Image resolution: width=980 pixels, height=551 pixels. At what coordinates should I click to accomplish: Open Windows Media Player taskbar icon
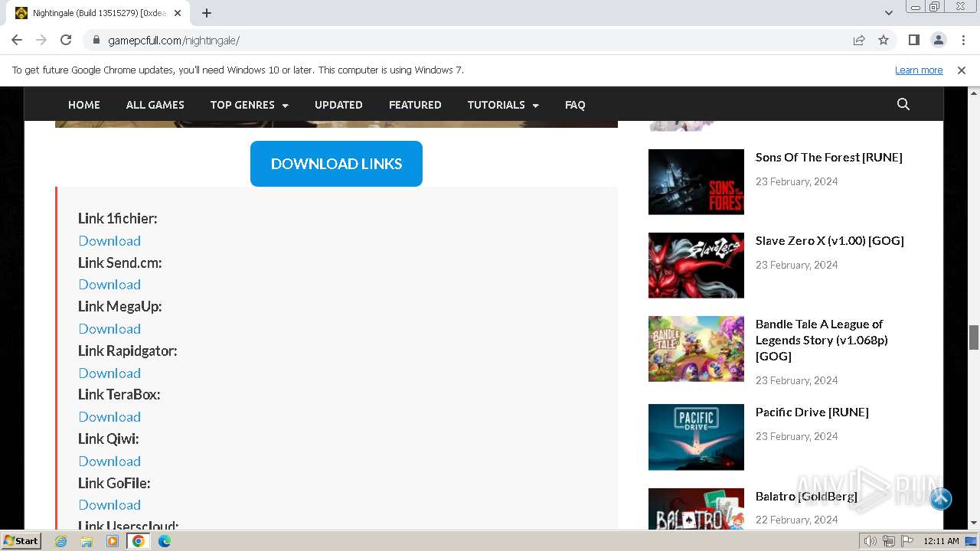[x=113, y=541]
